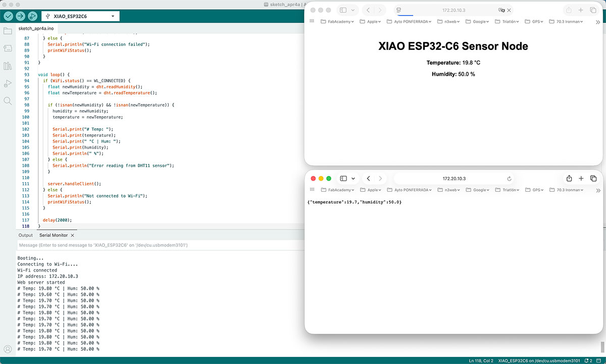Image resolution: width=606 pixels, height=364 pixels.
Task: Open the Library Manager sidebar icon
Action: tap(8, 66)
